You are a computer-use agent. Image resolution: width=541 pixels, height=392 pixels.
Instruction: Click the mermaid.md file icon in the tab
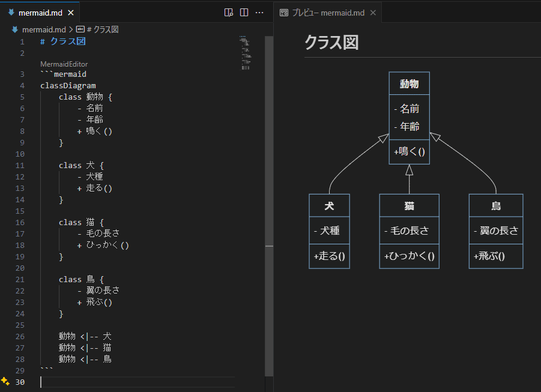click(11, 13)
